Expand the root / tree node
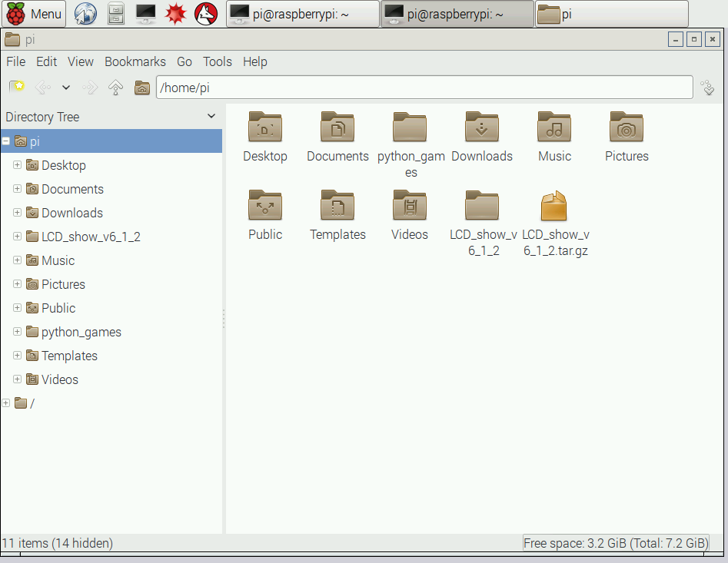 [x=6, y=403]
